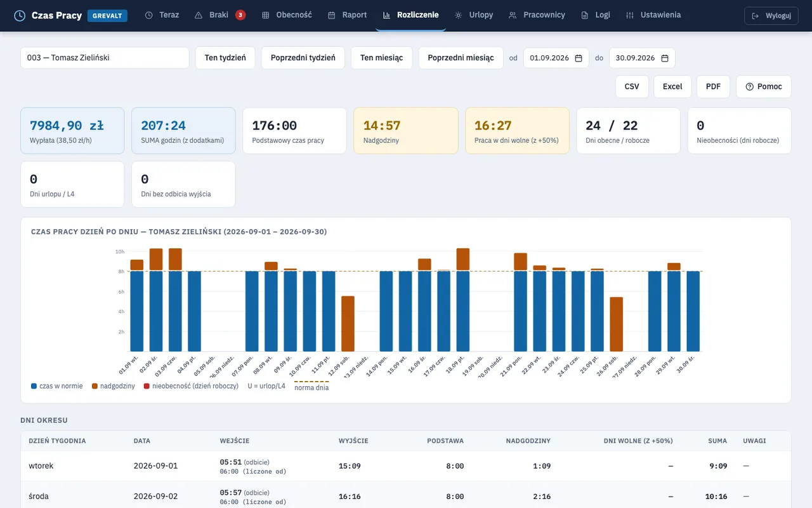Click the Dni obecne / robocze card 24 / 22

point(628,131)
